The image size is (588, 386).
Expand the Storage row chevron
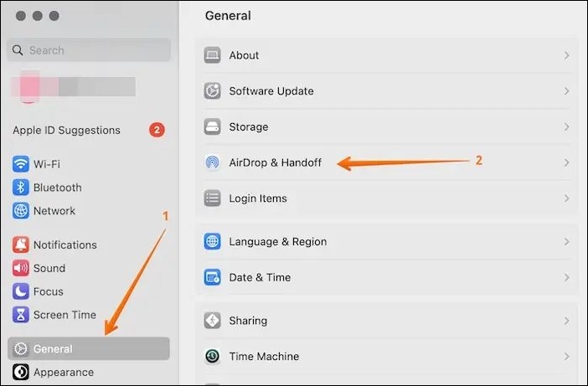click(566, 126)
